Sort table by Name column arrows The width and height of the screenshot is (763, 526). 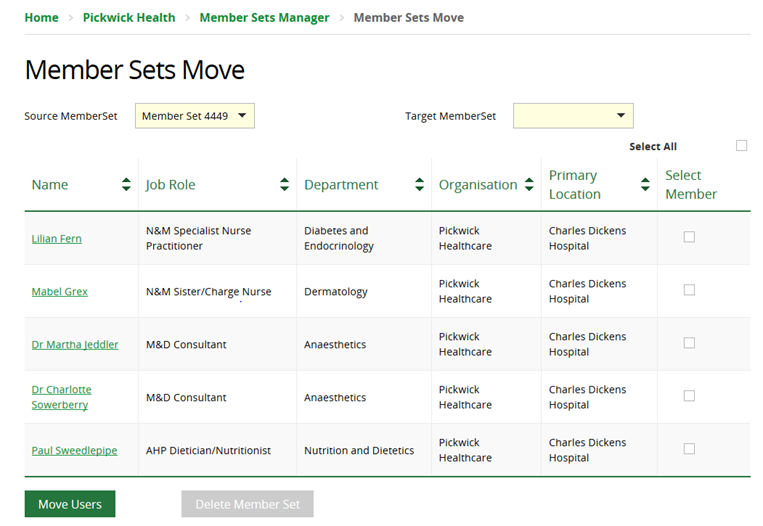(x=126, y=184)
